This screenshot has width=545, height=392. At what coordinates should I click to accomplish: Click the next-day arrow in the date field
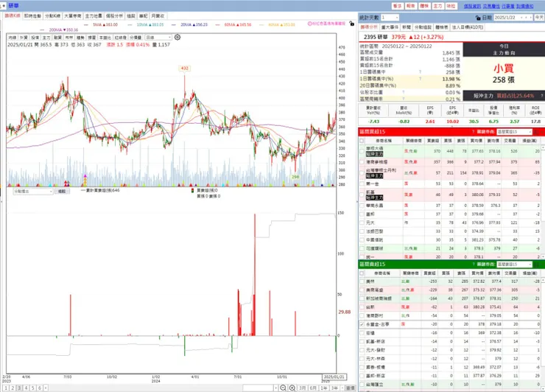[530, 18]
